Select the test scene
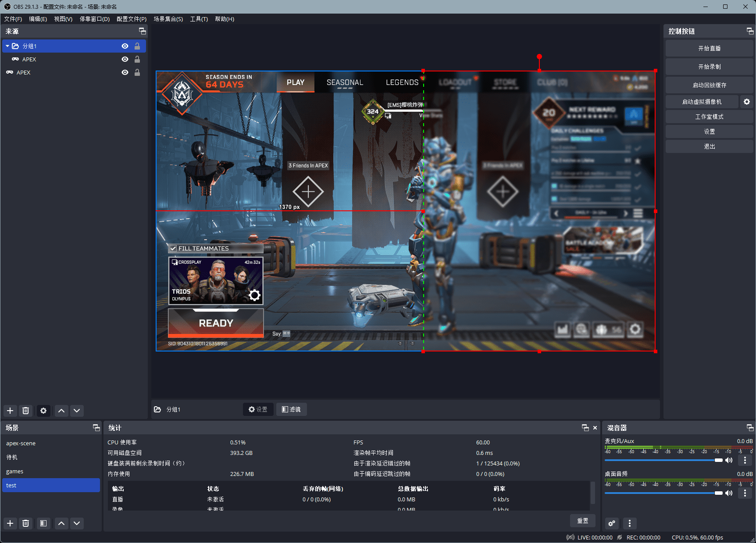Image resolution: width=756 pixels, height=543 pixels. point(51,485)
